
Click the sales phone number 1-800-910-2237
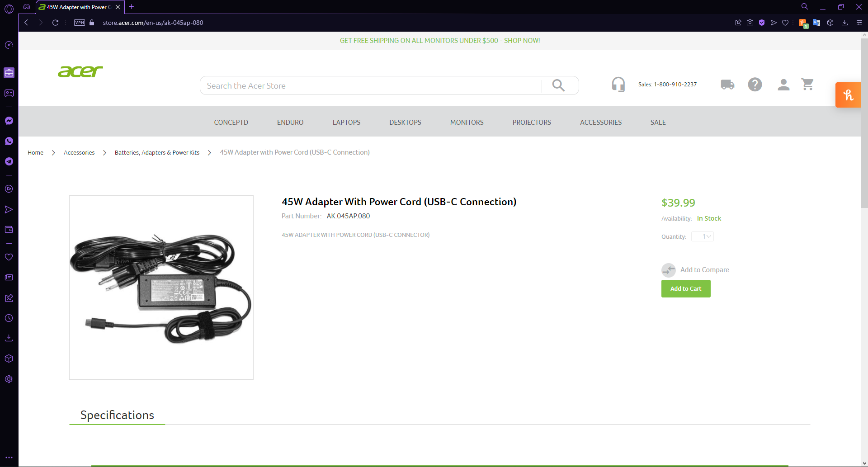point(675,85)
